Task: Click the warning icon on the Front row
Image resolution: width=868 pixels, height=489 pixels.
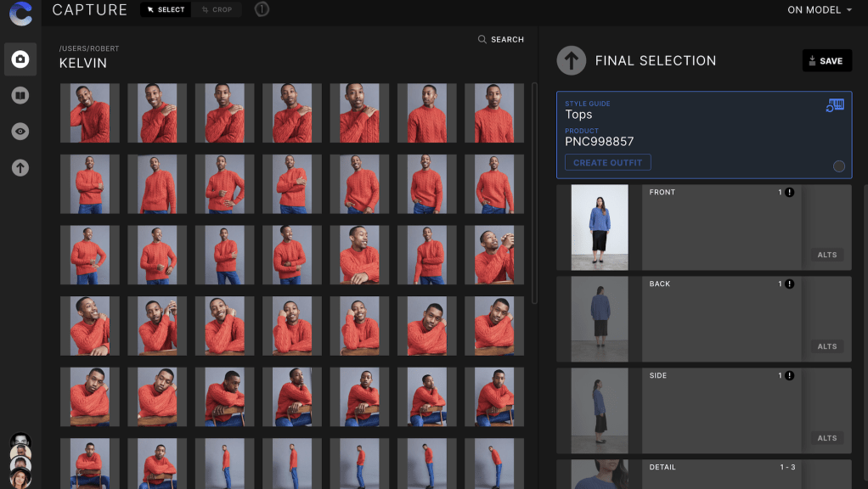Action: [x=789, y=193]
